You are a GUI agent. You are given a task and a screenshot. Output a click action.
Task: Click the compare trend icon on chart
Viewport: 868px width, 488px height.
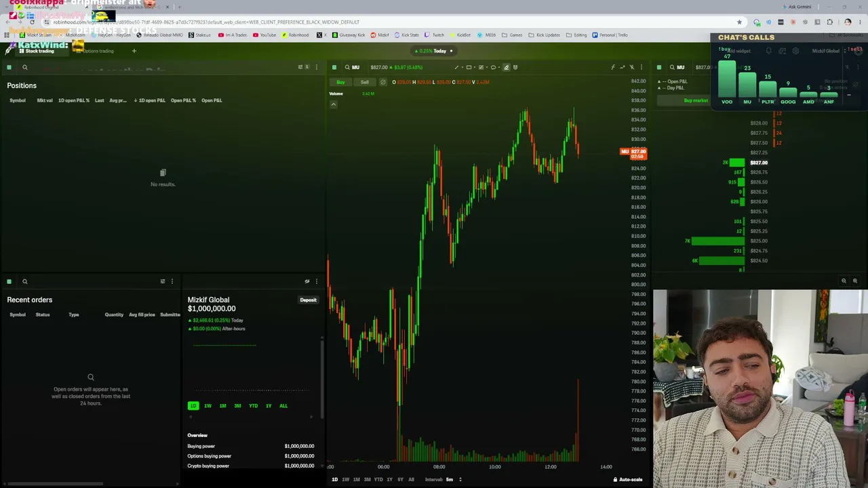coord(623,67)
